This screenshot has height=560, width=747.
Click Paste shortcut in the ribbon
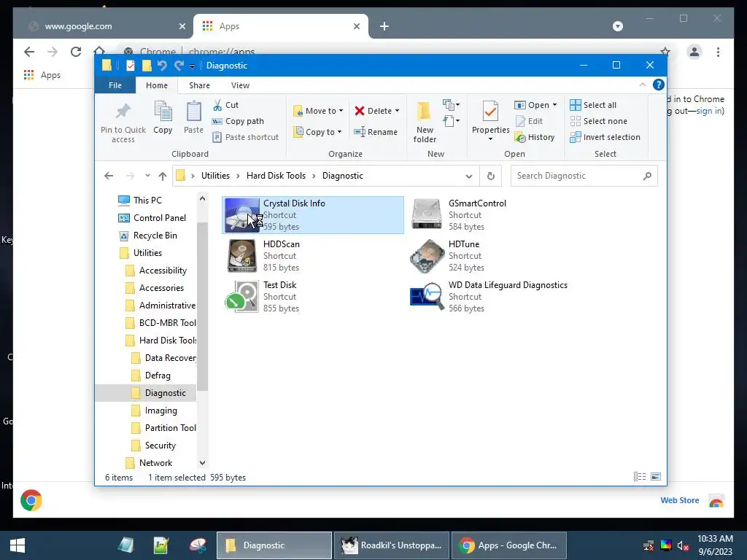[x=245, y=137]
